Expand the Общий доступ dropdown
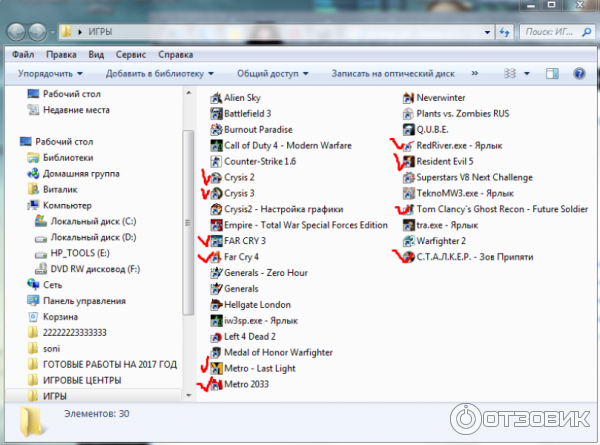 point(272,73)
